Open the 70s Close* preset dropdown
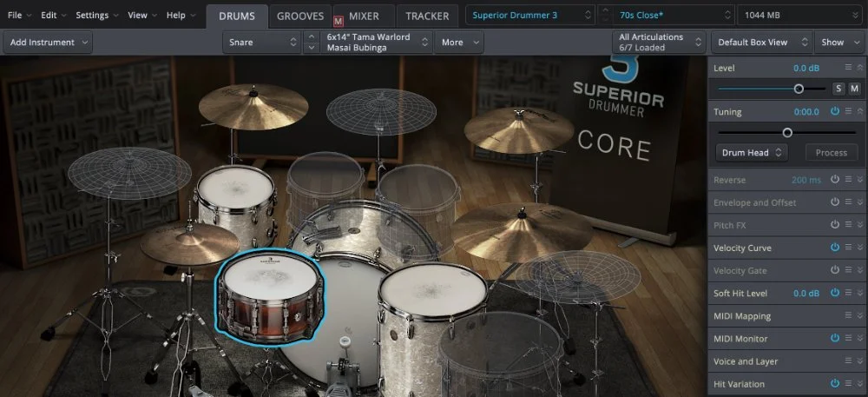Screen dimensions: 868x397 tap(674, 15)
